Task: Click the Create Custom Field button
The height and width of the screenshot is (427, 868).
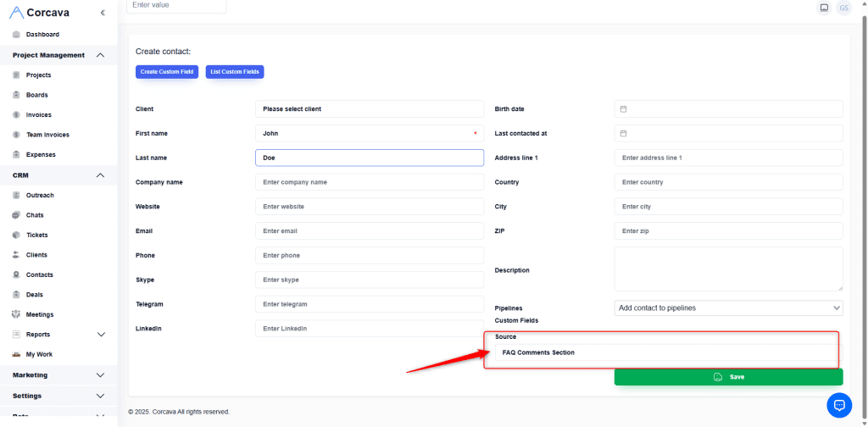Action: 167,72
